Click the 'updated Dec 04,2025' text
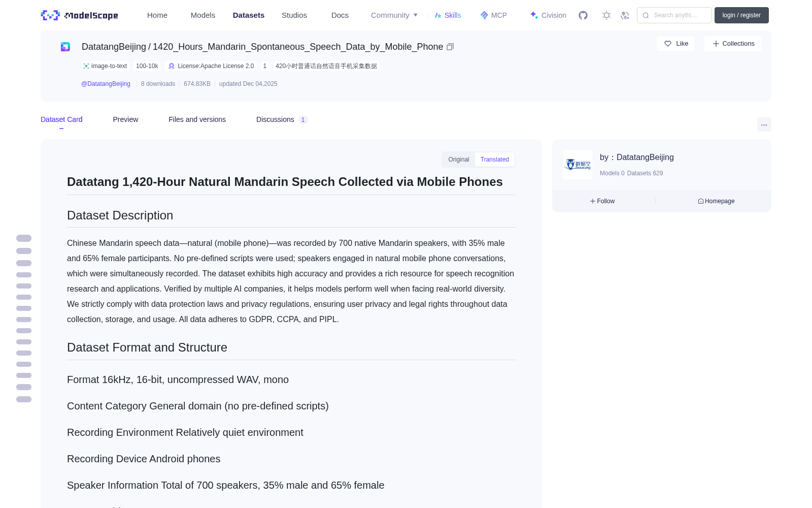This screenshot has height=508, width=812. coord(248,84)
